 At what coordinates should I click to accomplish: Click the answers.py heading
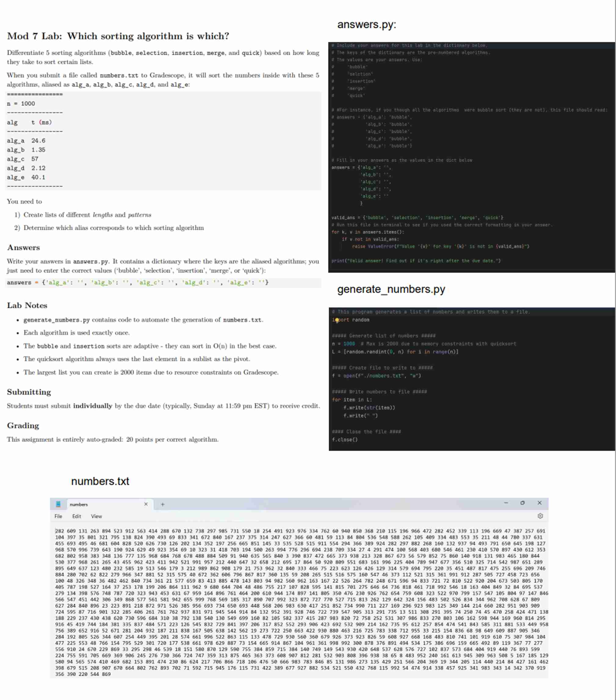367,24
